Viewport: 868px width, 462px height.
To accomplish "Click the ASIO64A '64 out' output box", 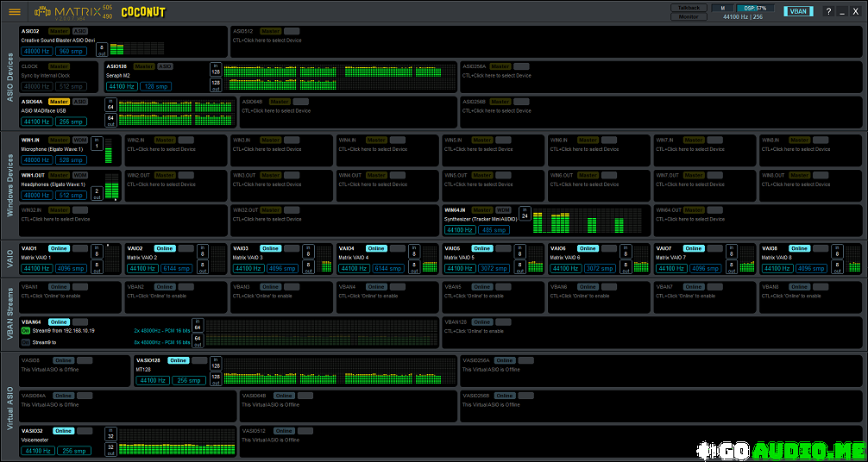I will (110, 120).
